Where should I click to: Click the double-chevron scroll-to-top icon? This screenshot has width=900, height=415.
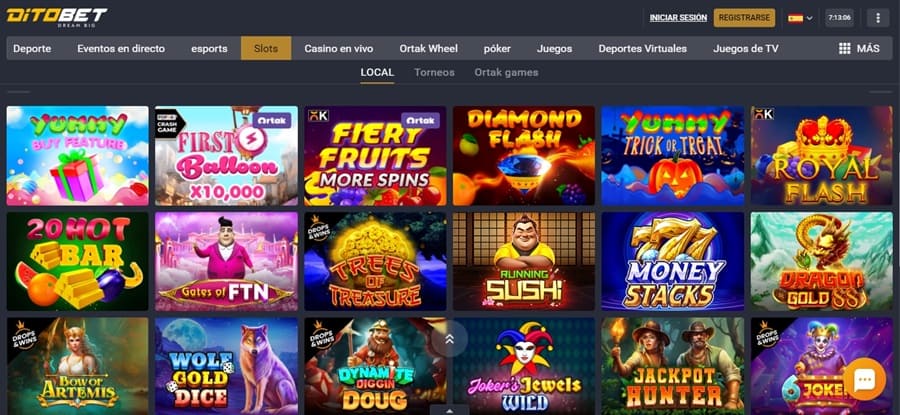449,339
